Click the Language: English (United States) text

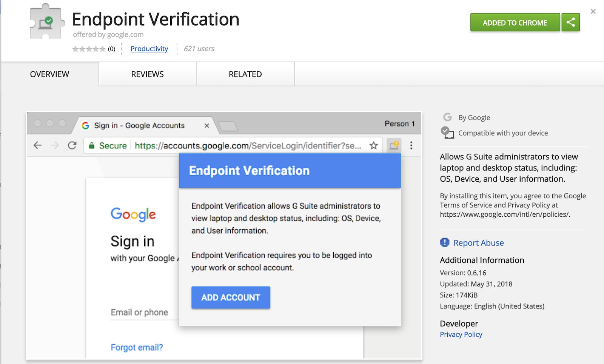(492, 306)
